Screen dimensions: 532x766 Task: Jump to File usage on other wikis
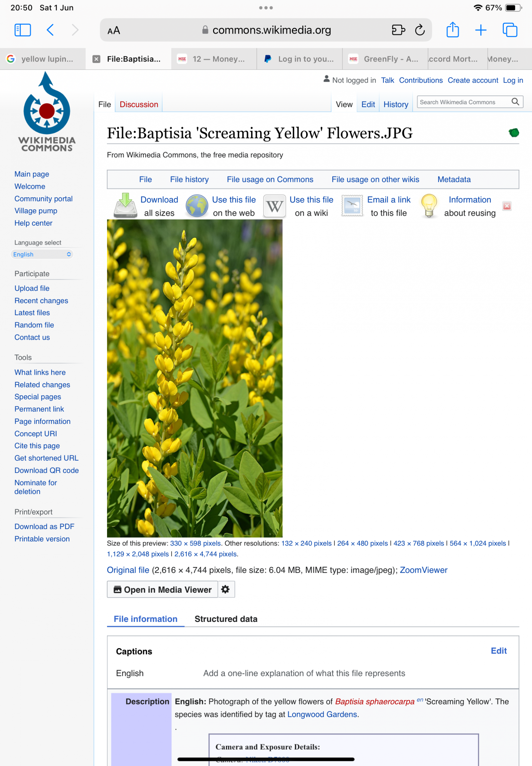pos(375,179)
